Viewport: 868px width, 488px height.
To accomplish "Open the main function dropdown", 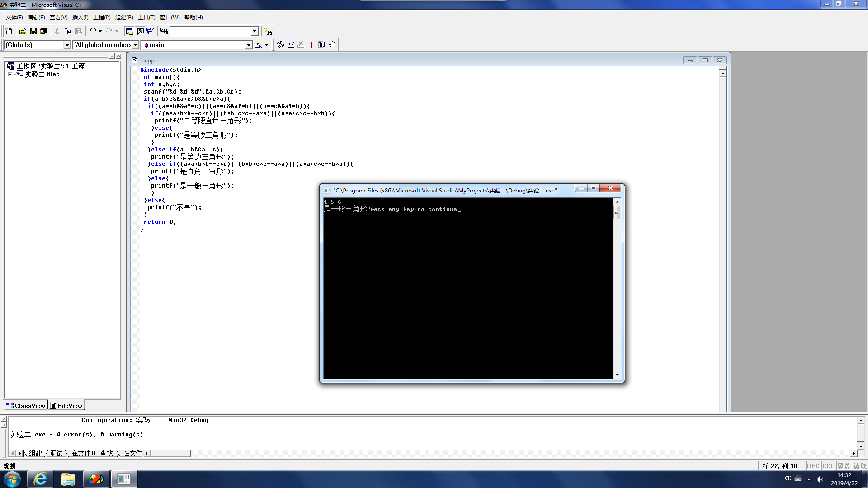I will click(248, 45).
